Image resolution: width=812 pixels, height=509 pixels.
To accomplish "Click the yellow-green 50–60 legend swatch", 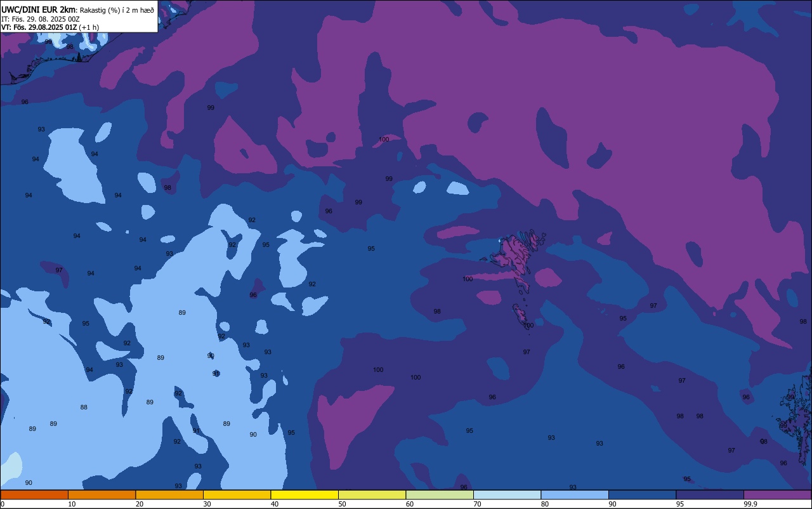I will (x=372, y=494).
